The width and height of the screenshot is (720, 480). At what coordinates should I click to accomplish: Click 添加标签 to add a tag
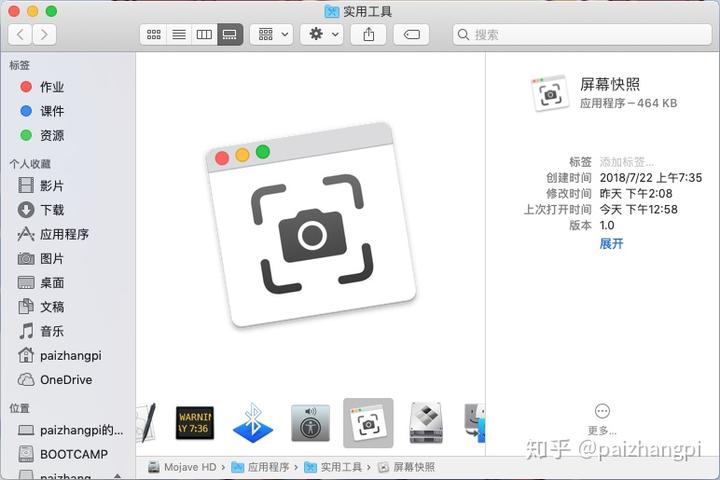(x=627, y=162)
